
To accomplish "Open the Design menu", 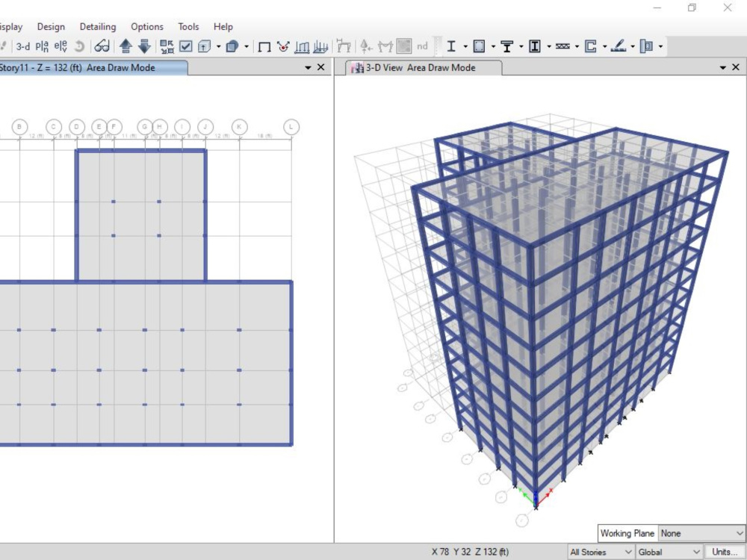I will 51,27.
